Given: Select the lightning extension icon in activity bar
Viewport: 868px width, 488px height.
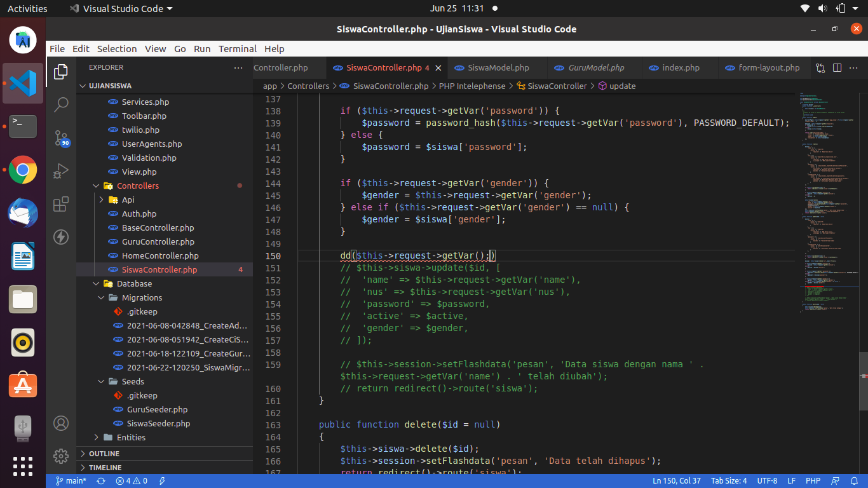Looking at the screenshot, I should tap(61, 236).
